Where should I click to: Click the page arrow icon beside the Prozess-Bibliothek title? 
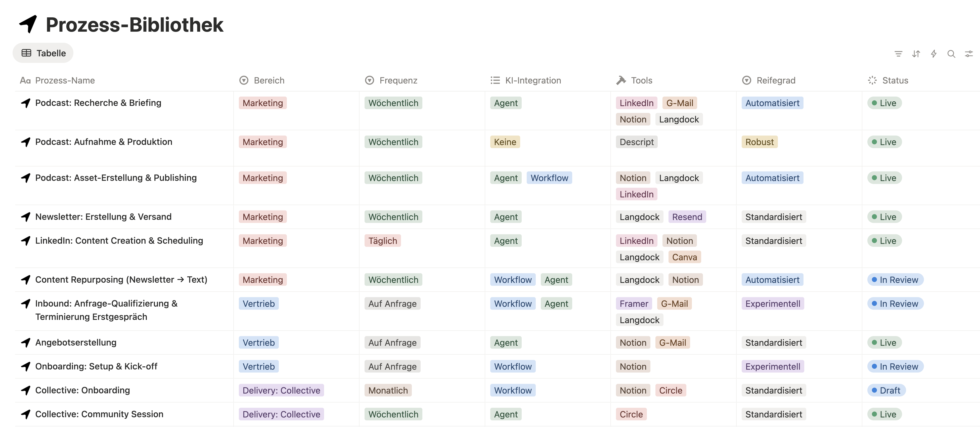[x=28, y=24]
